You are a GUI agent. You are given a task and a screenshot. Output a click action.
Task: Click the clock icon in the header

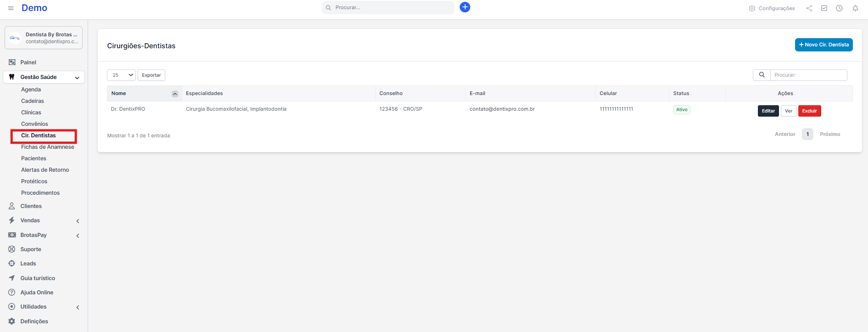[x=839, y=8]
